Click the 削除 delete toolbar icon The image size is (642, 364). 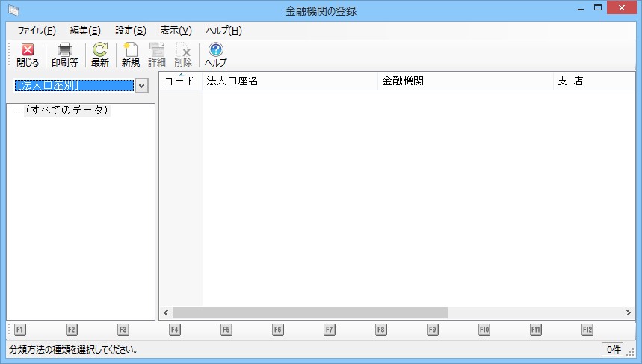pos(183,55)
